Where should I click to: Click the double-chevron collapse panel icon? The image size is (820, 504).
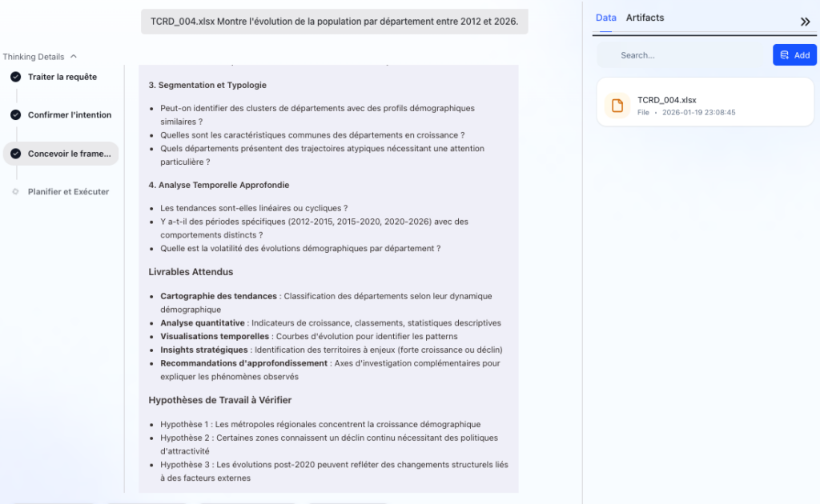click(805, 22)
